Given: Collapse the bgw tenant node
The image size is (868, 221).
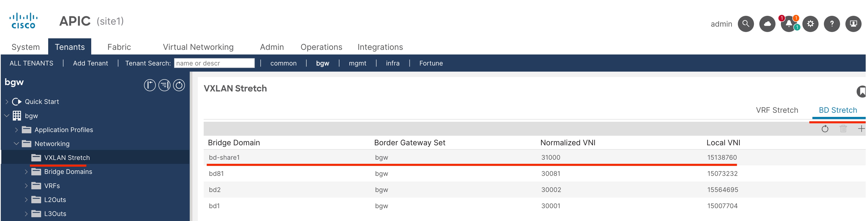Looking at the screenshot, I should click(7, 116).
